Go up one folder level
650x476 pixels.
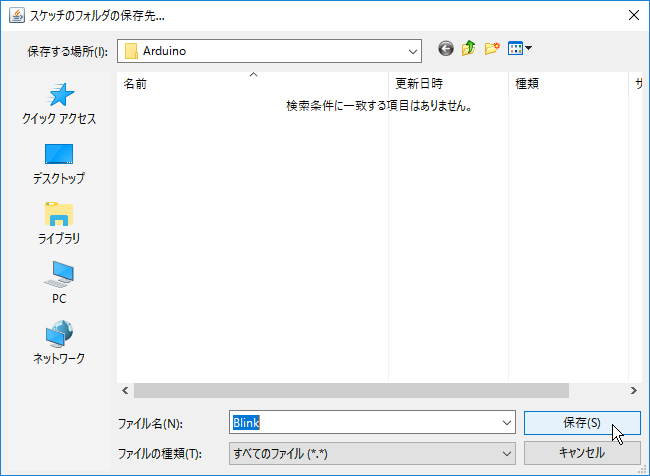click(x=468, y=49)
